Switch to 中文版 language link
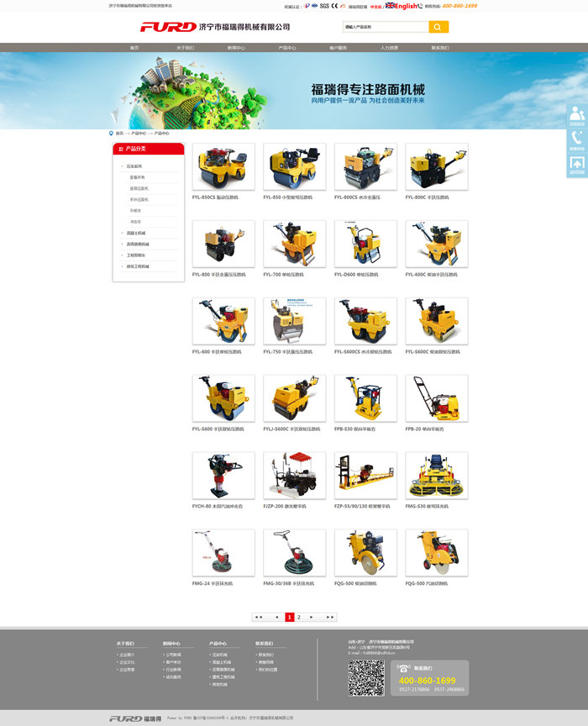The image size is (588, 726). [x=375, y=7]
